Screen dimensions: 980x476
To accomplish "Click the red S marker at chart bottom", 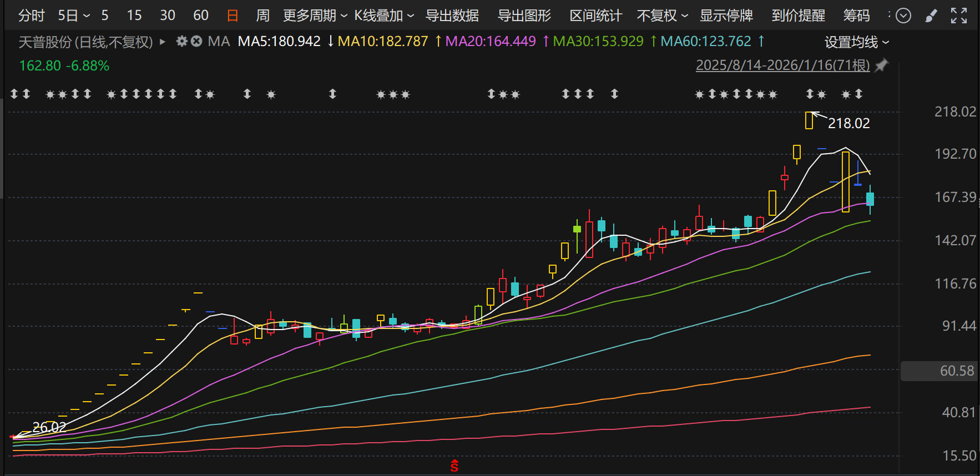I will (x=454, y=466).
